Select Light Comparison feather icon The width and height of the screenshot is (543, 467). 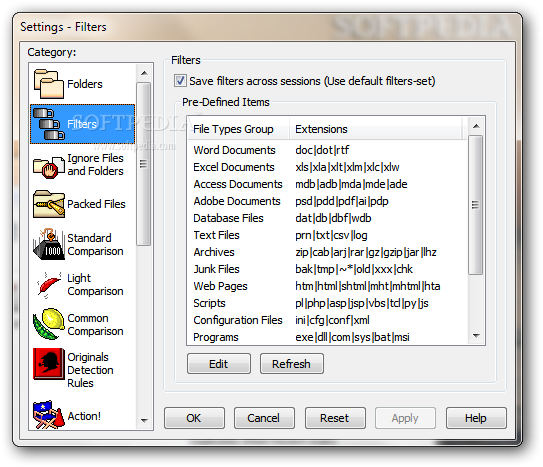point(48,285)
